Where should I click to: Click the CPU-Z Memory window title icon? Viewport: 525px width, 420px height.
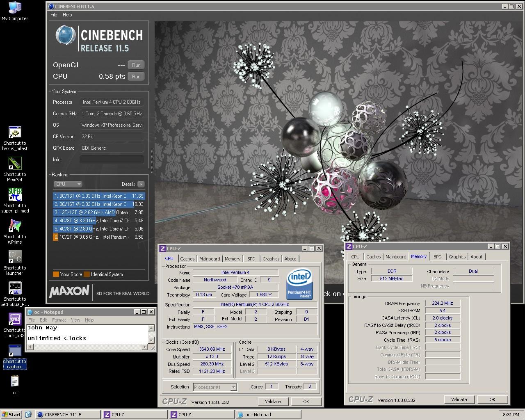click(349, 247)
